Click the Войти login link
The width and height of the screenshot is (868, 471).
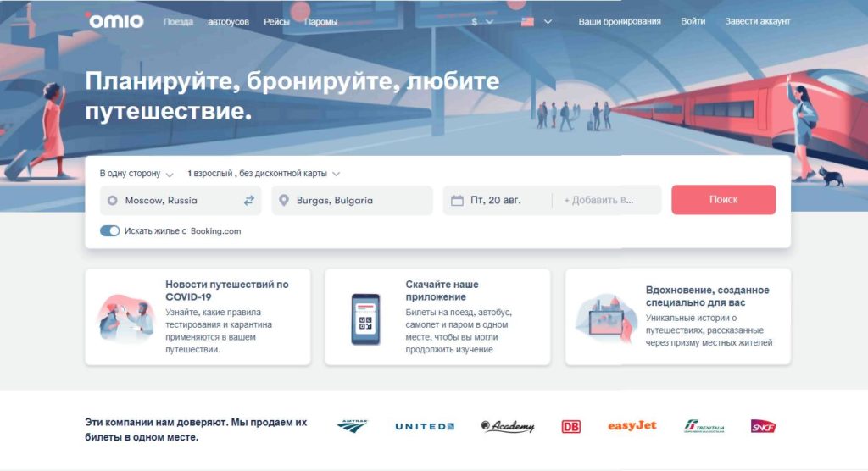point(693,21)
